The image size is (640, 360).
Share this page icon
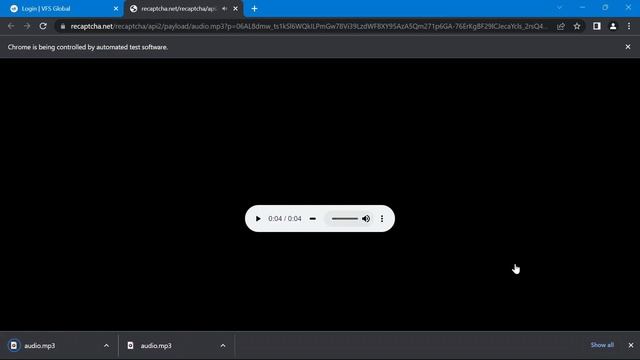[561, 26]
